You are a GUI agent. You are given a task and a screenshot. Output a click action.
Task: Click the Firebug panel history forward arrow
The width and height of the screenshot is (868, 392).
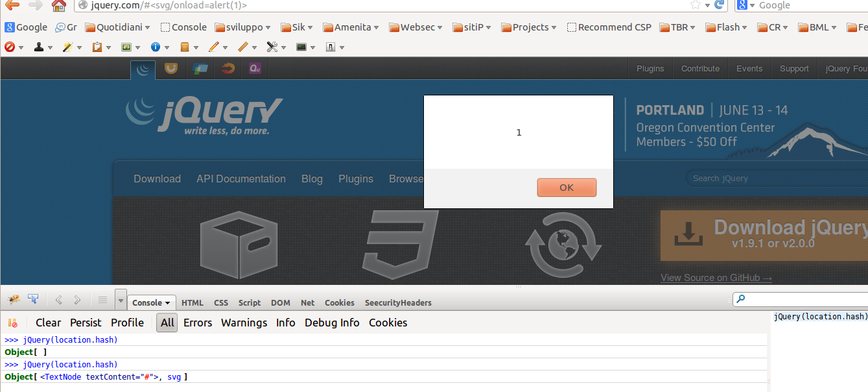77,300
